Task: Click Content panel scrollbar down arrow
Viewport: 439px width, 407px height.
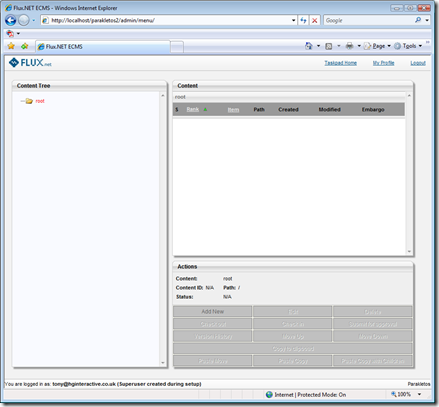Action: tap(409, 252)
